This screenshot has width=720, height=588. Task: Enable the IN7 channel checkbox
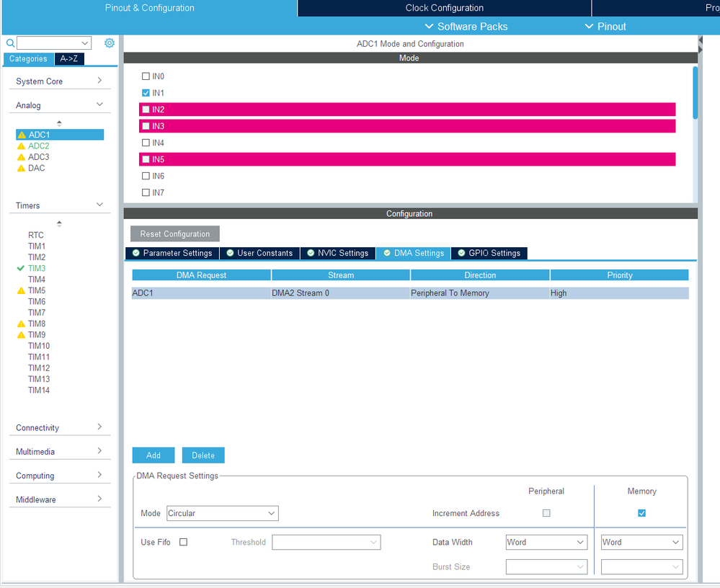(x=146, y=192)
